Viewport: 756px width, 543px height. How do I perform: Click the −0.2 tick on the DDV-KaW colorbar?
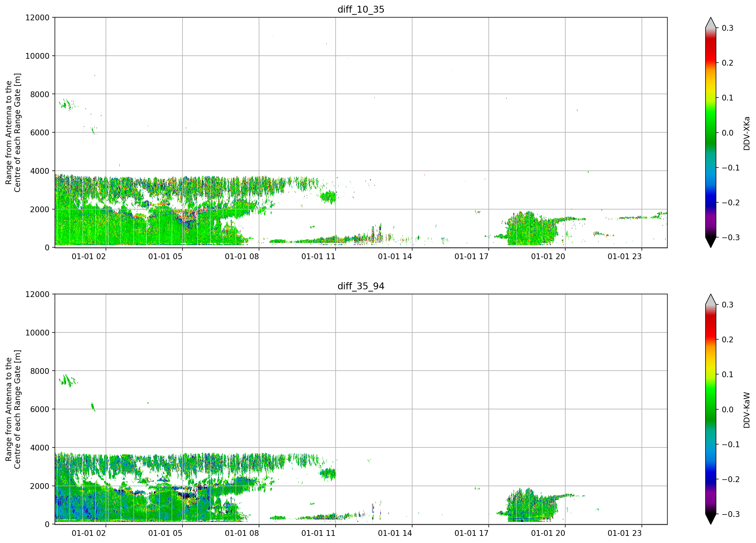pyautogui.click(x=731, y=479)
